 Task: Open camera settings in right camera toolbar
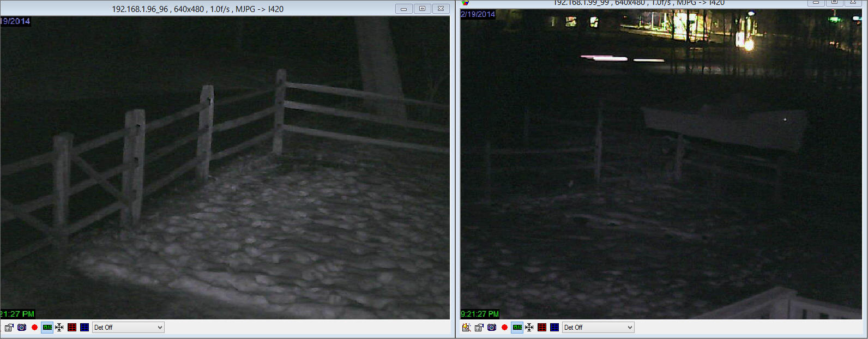[479, 328]
